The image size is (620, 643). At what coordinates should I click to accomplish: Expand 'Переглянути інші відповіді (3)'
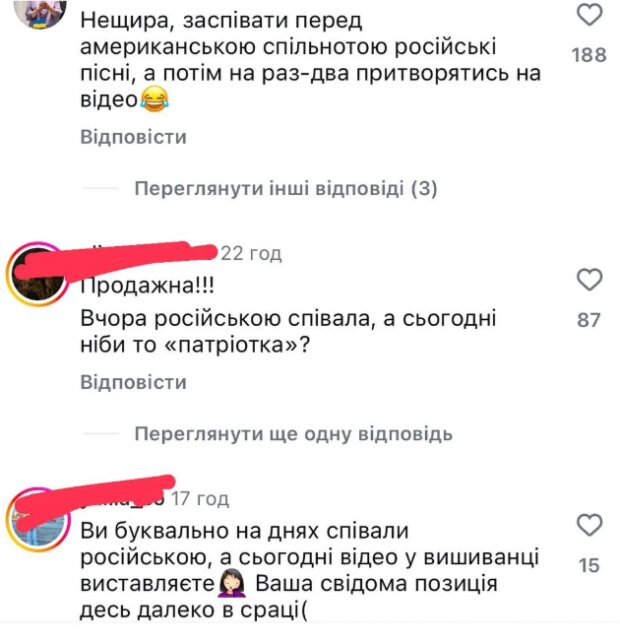pos(286,189)
